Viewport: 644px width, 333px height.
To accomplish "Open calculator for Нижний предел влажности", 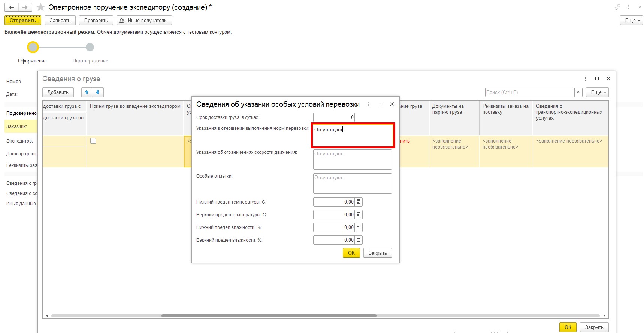I will click(x=359, y=227).
